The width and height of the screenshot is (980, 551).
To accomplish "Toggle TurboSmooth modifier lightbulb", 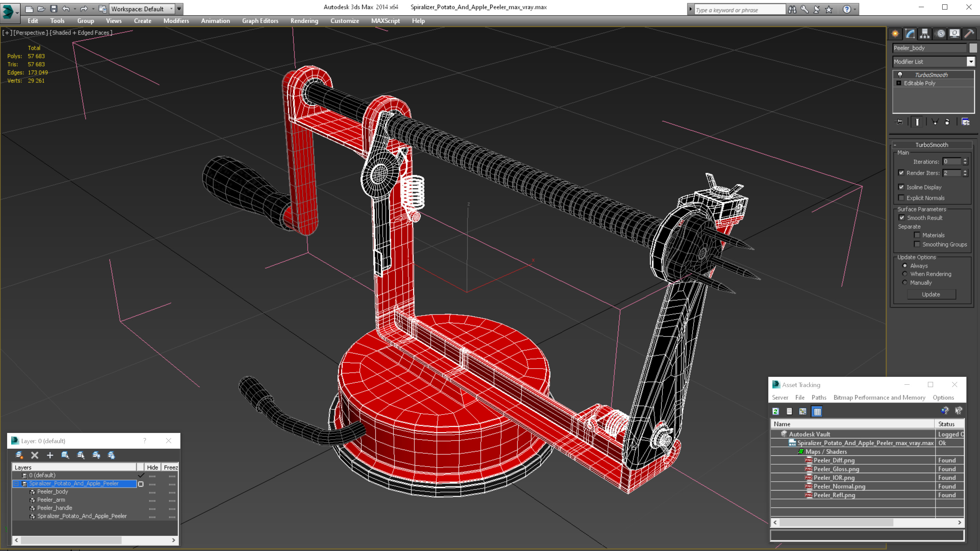I will pyautogui.click(x=900, y=75).
